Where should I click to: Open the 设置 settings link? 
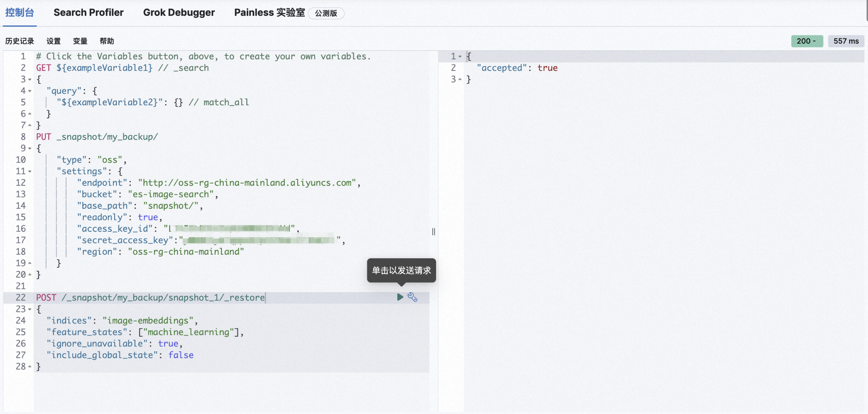(x=53, y=41)
